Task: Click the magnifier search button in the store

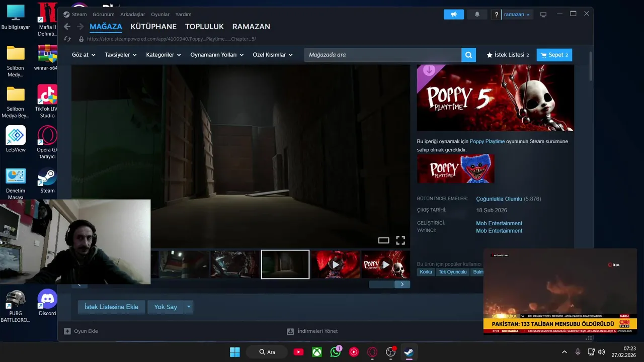Action: 468,55
